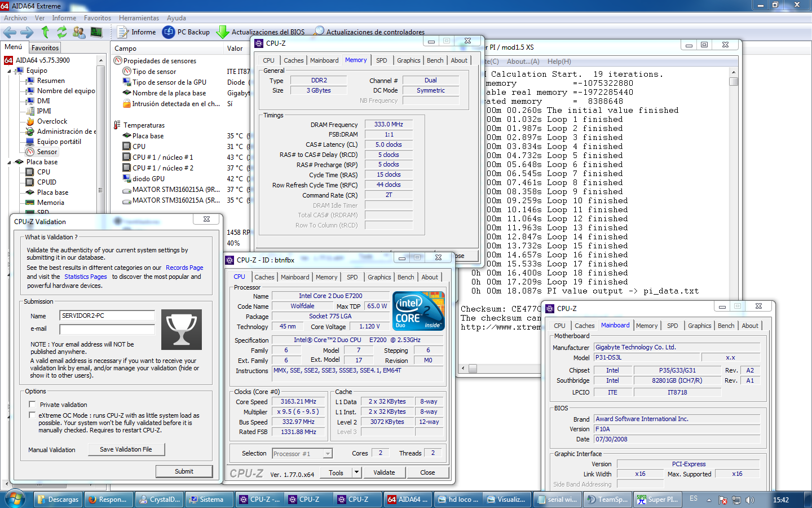The width and height of the screenshot is (812, 508).
Task: Open the monitor graph icon in toolbar
Action: pos(96,32)
